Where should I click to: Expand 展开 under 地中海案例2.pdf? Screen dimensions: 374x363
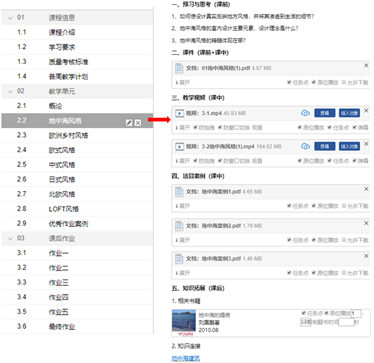tap(183, 240)
